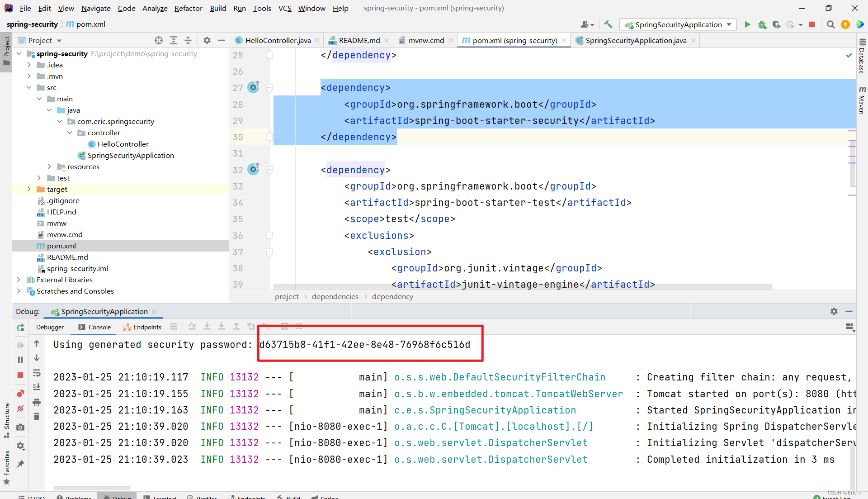Expand the target folder
Screen dimensions: 868x499
[x=29, y=189]
